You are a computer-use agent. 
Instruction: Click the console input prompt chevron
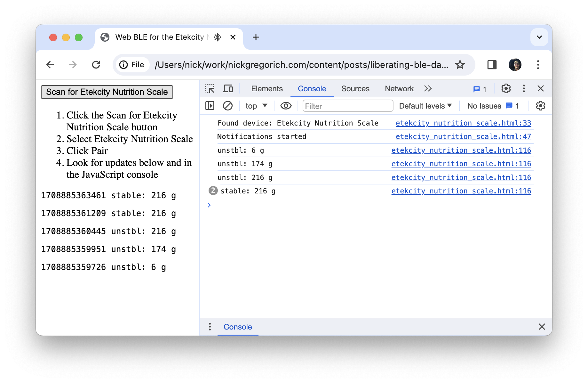pos(209,205)
